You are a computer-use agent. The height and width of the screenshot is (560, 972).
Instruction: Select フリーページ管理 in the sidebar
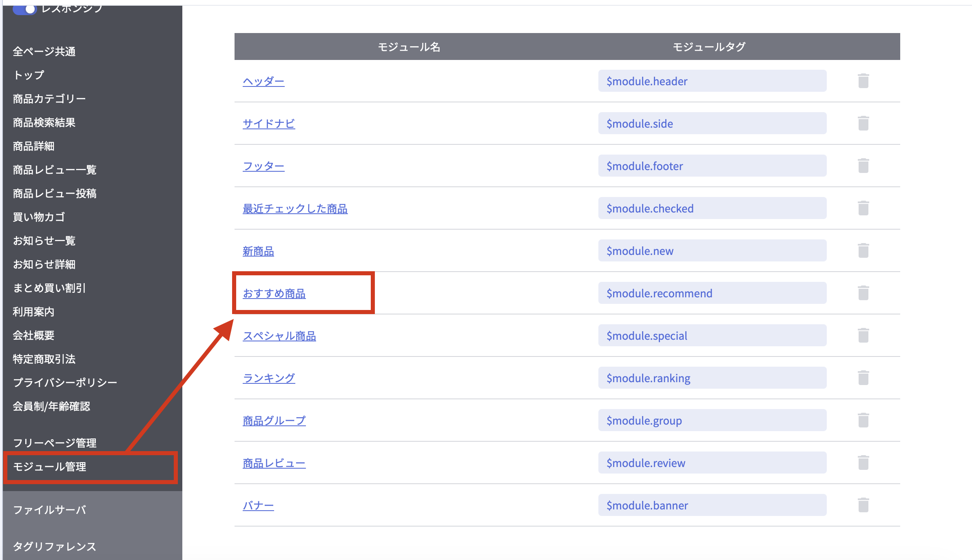coord(55,443)
